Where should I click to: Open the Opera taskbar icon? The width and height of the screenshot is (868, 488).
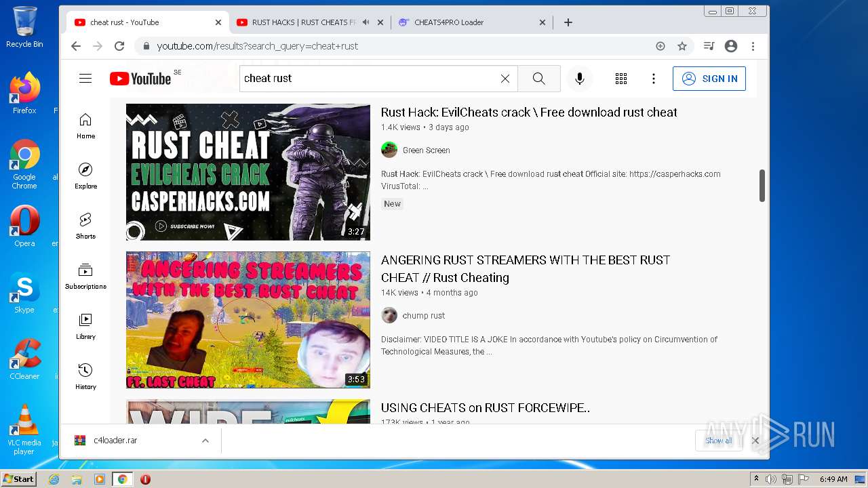(145, 479)
